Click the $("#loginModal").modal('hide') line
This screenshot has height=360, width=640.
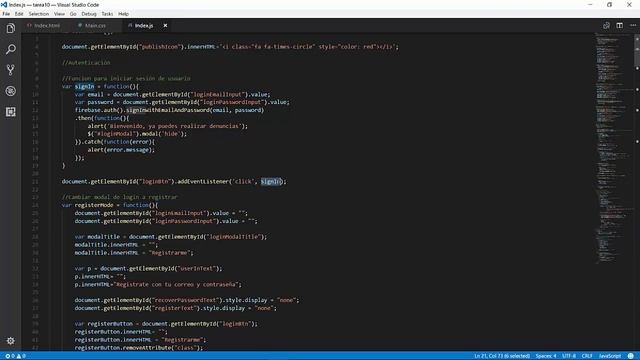point(137,134)
